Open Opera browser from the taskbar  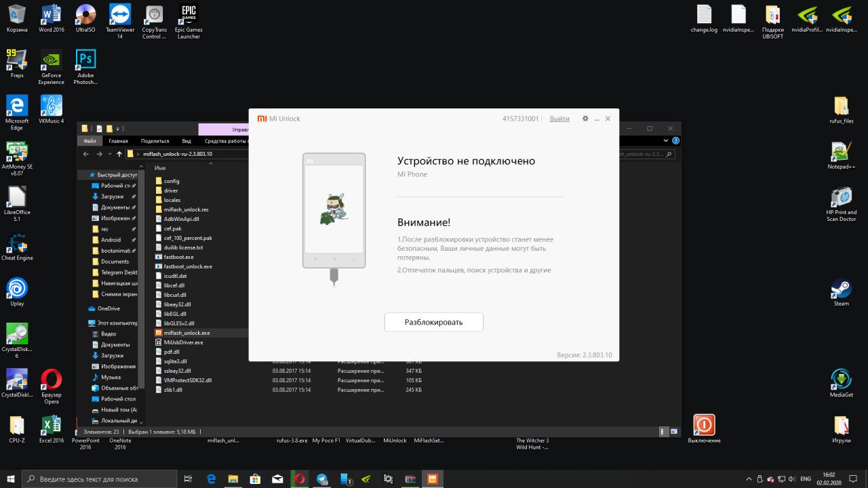point(299,479)
